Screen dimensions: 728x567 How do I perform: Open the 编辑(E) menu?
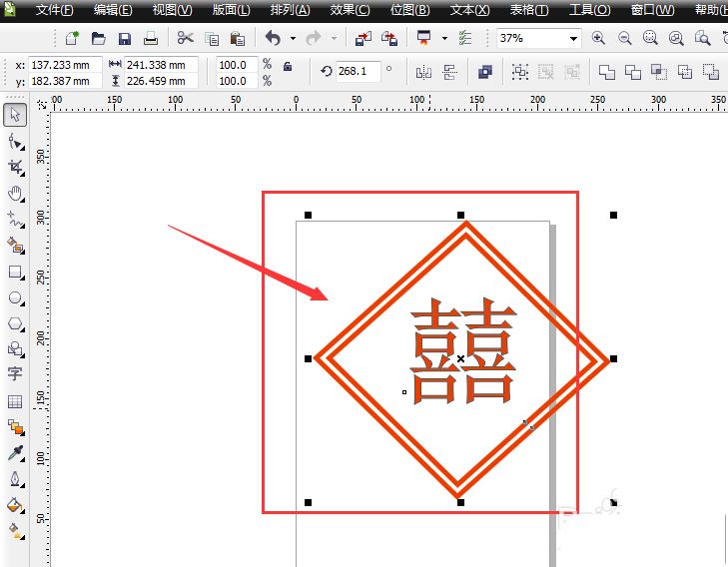pyautogui.click(x=113, y=10)
